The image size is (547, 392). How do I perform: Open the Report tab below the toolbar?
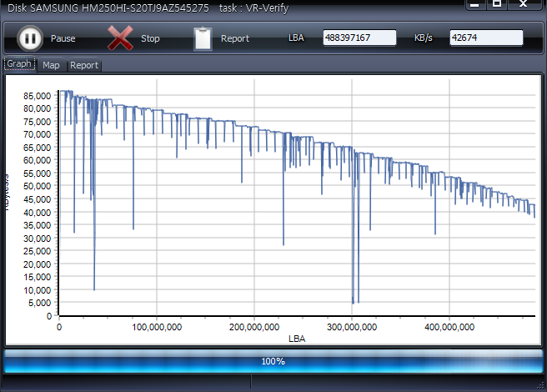(84, 65)
